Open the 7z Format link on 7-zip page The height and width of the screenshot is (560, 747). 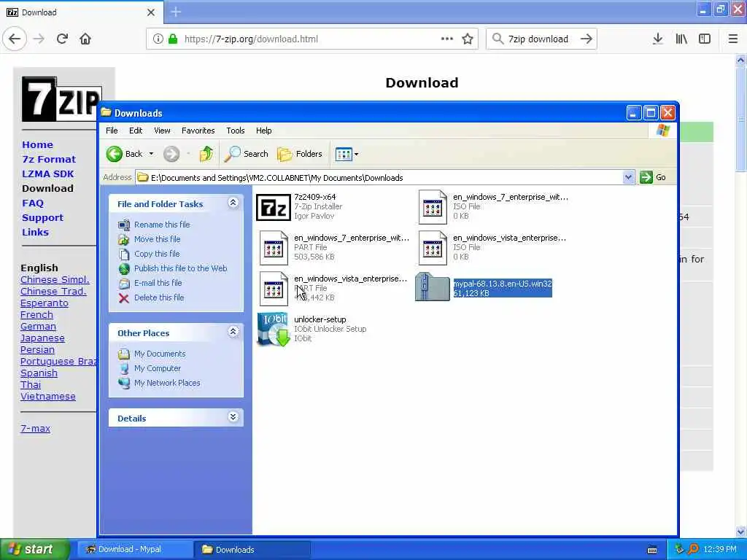tap(49, 160)
